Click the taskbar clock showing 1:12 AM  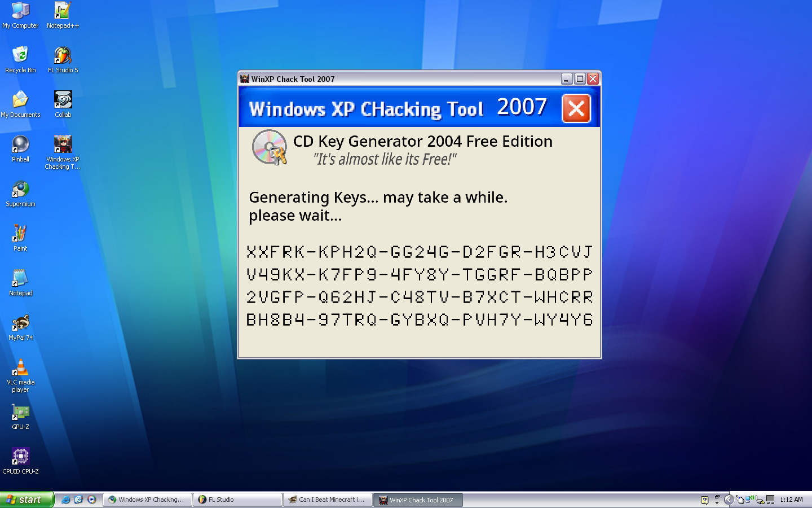pyautogui.click(x=791, y=500)
